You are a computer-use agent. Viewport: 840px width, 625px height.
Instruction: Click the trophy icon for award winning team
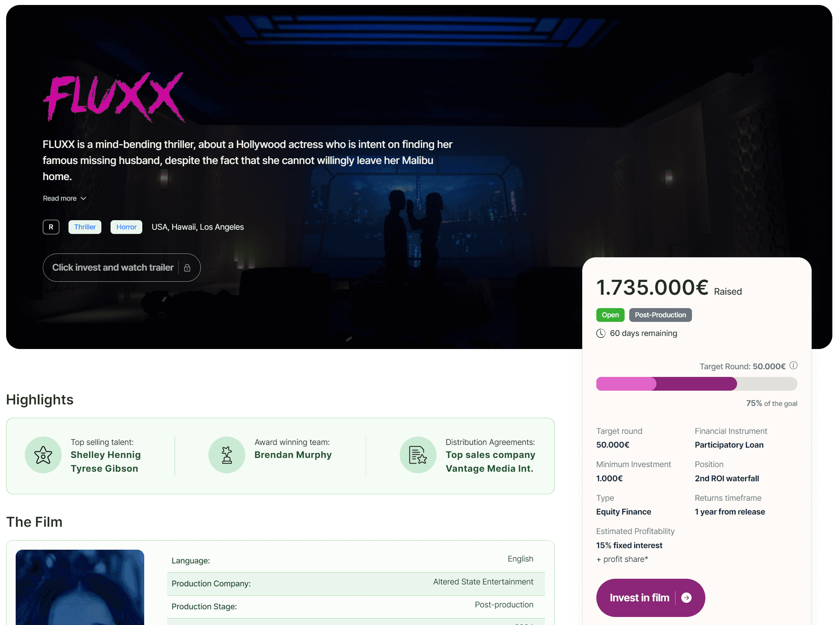point(227,455)
